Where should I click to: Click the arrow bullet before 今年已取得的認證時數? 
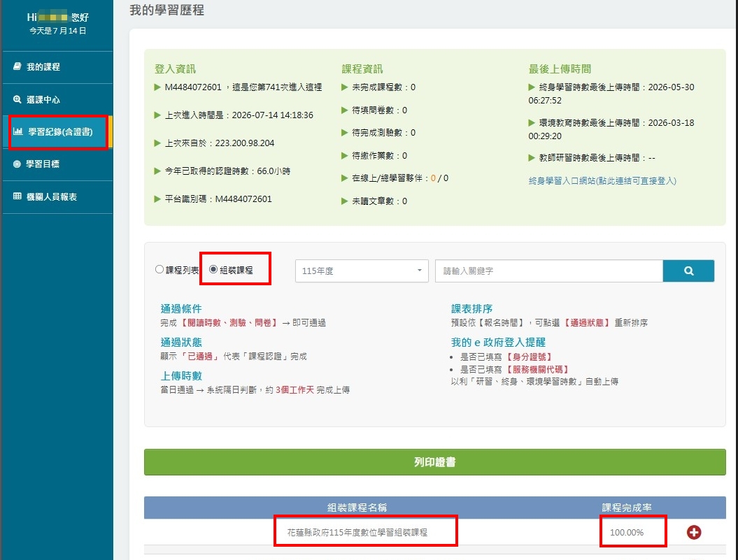click(157, 171)
